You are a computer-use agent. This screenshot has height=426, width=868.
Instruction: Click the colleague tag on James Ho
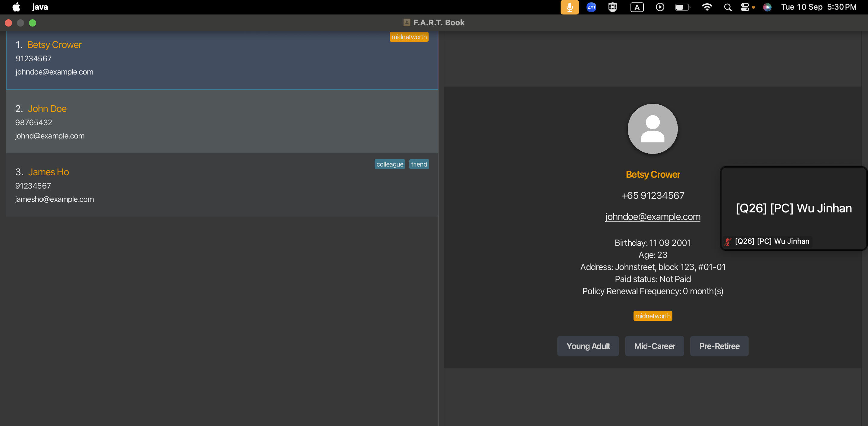tap(389, 164)
